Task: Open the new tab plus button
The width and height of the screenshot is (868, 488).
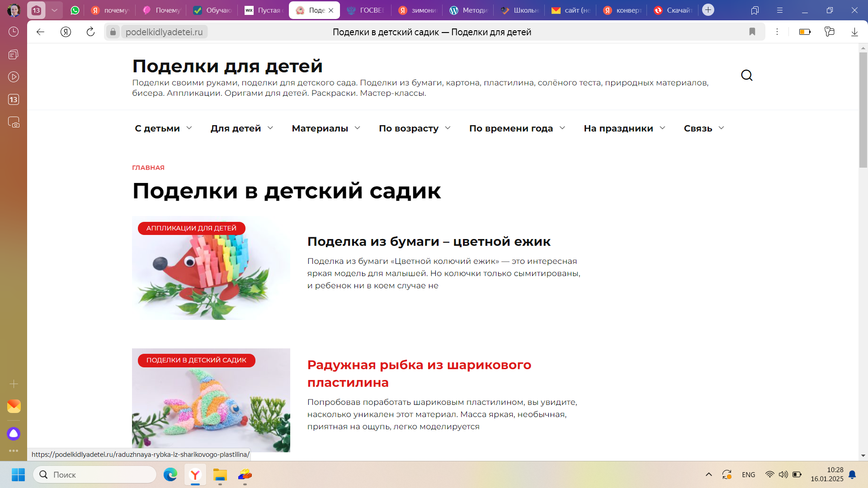Action: tap(708, 10)
